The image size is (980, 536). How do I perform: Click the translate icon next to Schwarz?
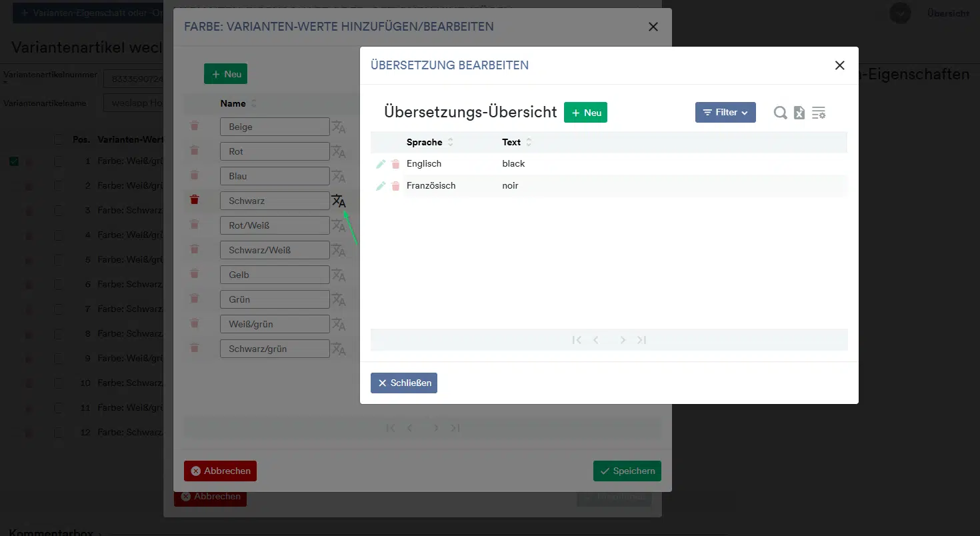339,201
